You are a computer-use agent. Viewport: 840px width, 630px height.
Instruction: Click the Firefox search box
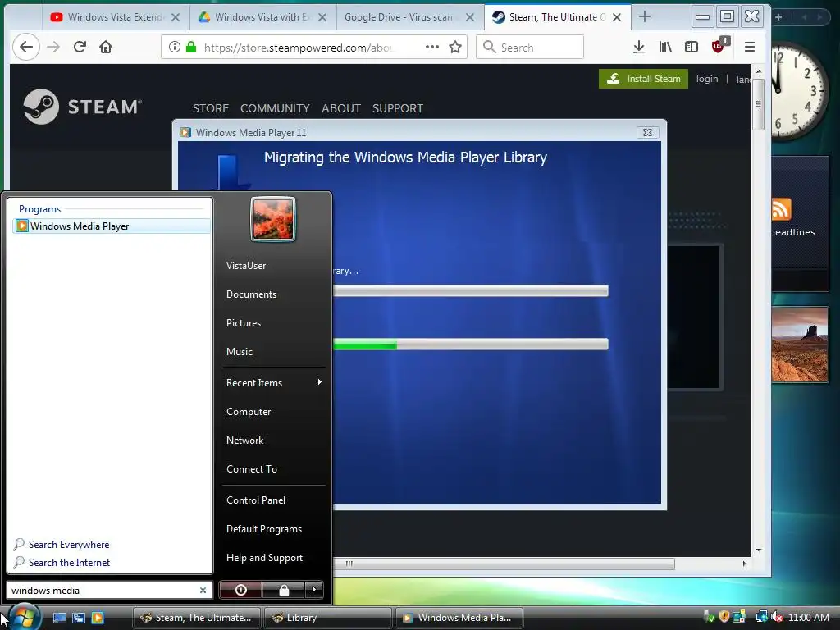click(530, 47)
